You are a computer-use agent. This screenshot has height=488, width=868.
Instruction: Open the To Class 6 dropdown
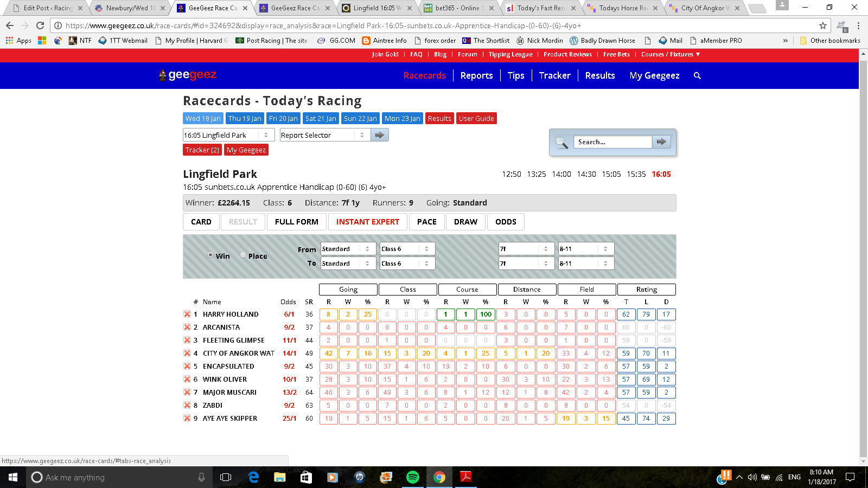tap(407, 264)
